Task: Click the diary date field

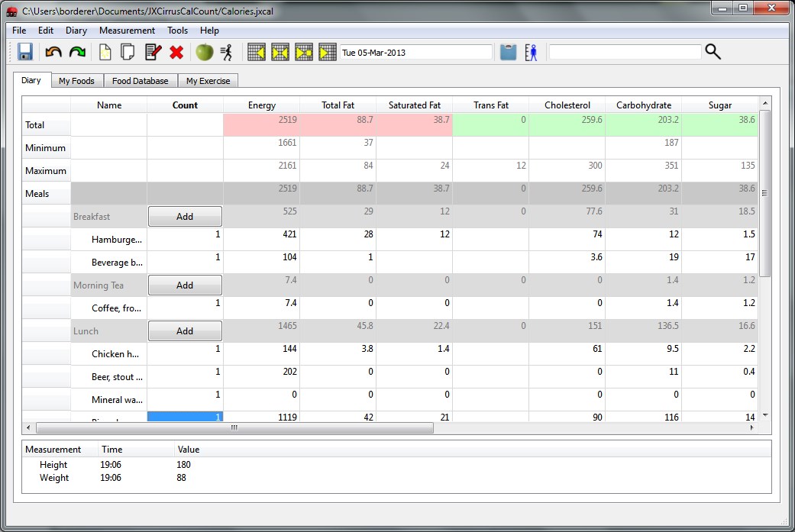Action: [415, 53]
